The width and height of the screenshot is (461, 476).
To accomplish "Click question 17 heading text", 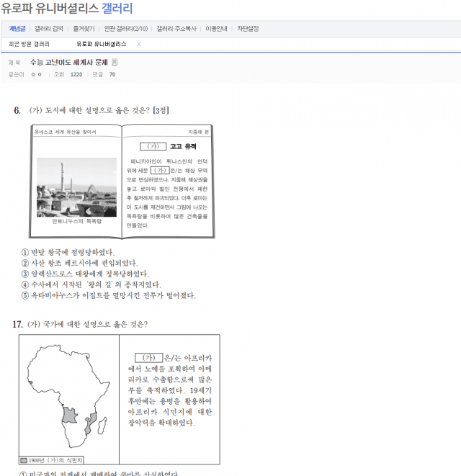I will click(x=80, y=325).
